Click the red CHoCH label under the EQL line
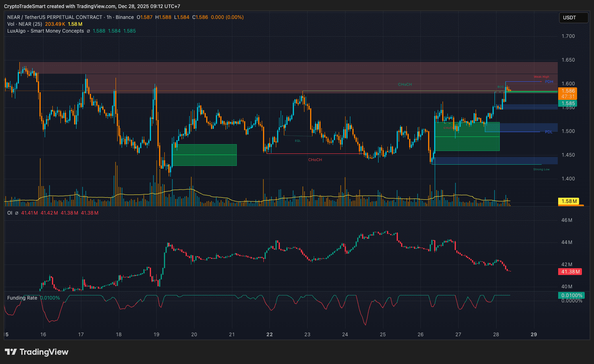This screenshot has width=594, height=364. pyautogui.click(x=315, y=160)
